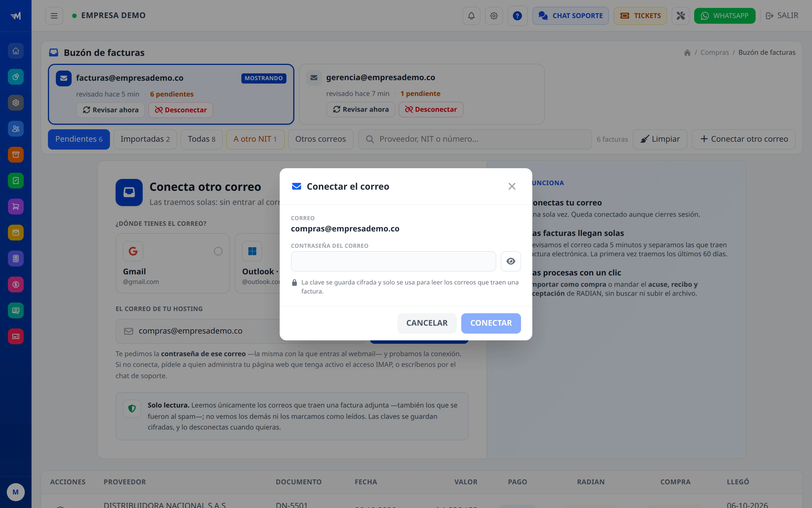The height and width of the screenshot is (508, 812).
Task: Open CHAT SOPORTE
Action: 570,16
